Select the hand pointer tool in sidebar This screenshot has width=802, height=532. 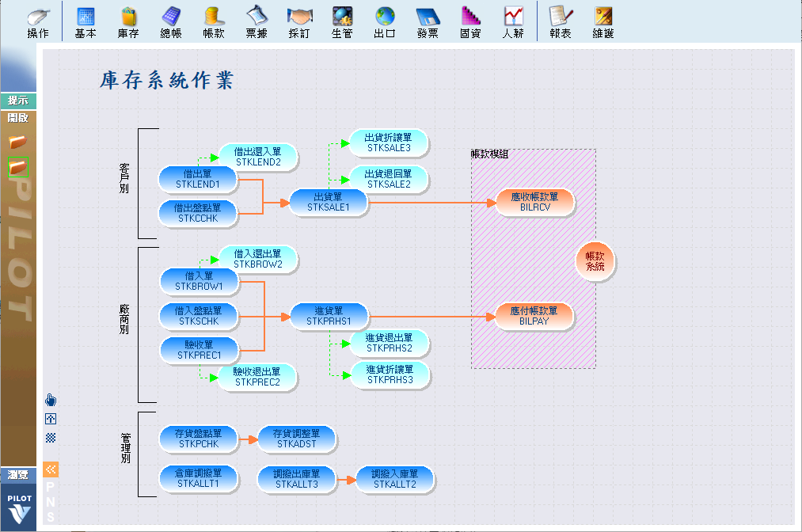click(51, 400)
